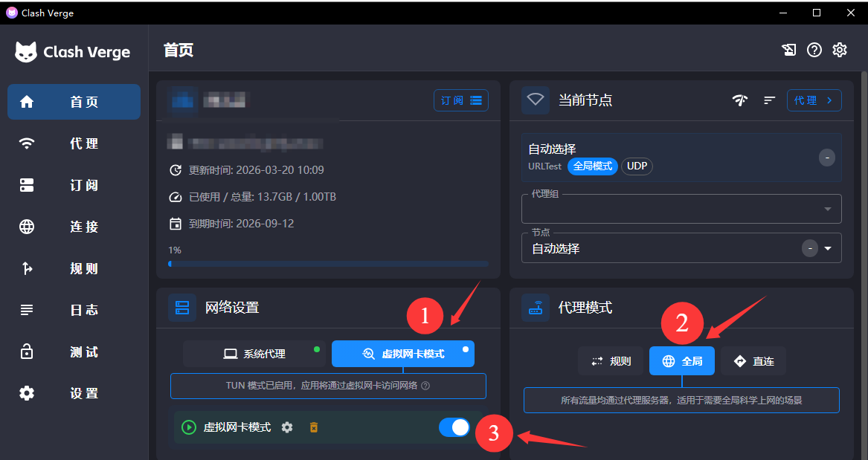Select the 系统代理 option

pyautogui.click(x=254, y=354)
